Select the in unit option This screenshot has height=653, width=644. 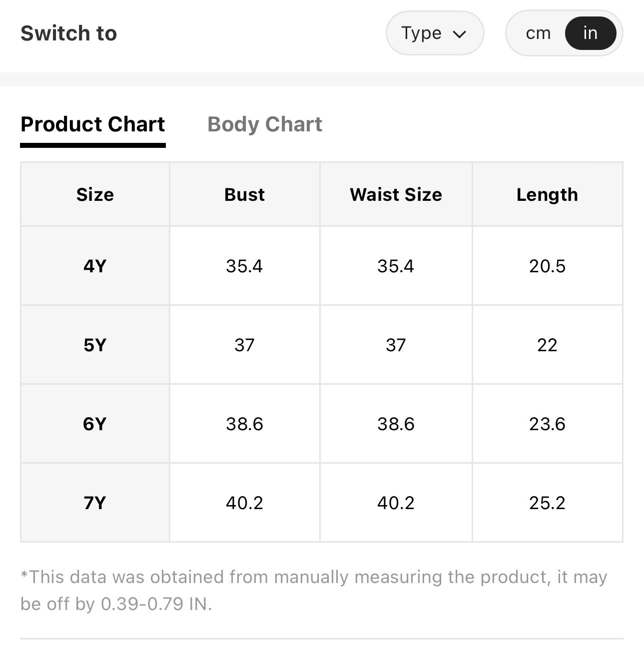590,33
